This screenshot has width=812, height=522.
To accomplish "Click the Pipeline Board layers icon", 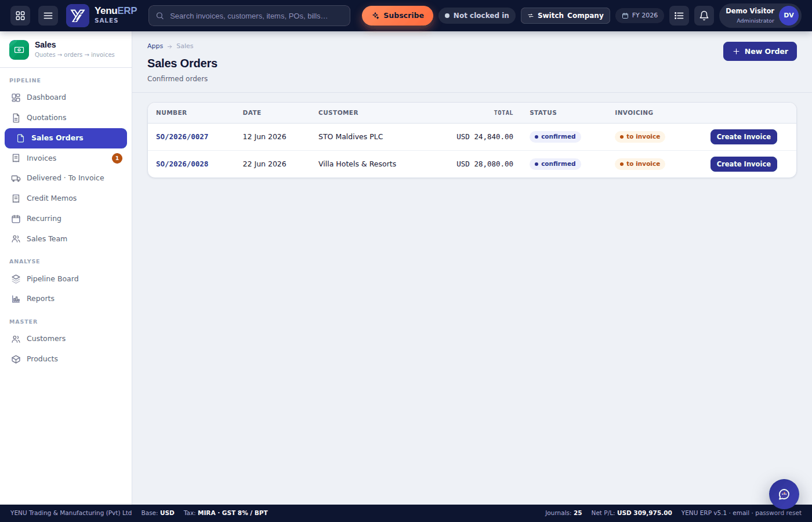I will [x=16, y=279].
